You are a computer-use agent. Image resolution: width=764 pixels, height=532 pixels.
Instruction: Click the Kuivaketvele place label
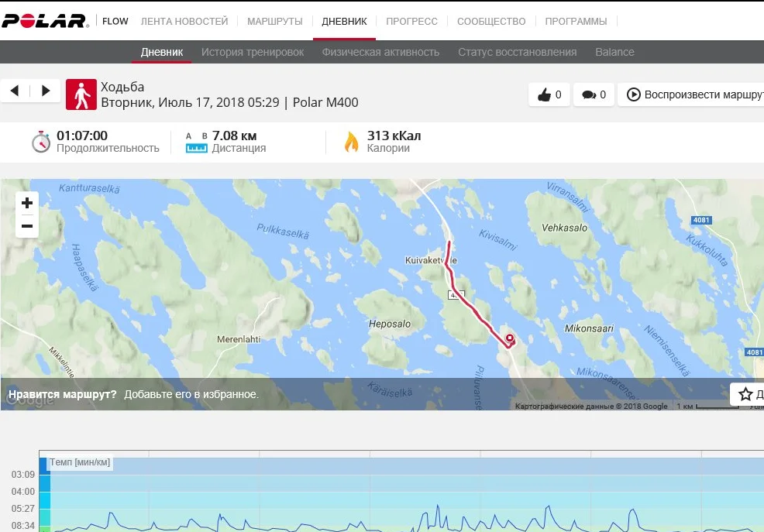432,260
